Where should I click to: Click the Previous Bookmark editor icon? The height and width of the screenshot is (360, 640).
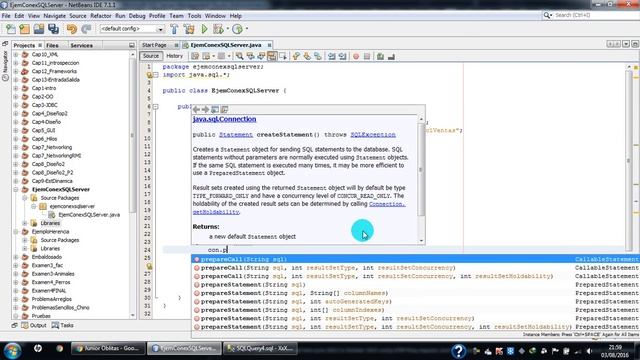(x=296, y=56)
